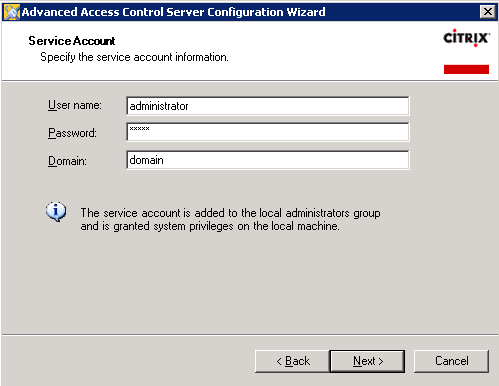Click the Service Account heading
The image size is (499, 386).
coord(72,41)
